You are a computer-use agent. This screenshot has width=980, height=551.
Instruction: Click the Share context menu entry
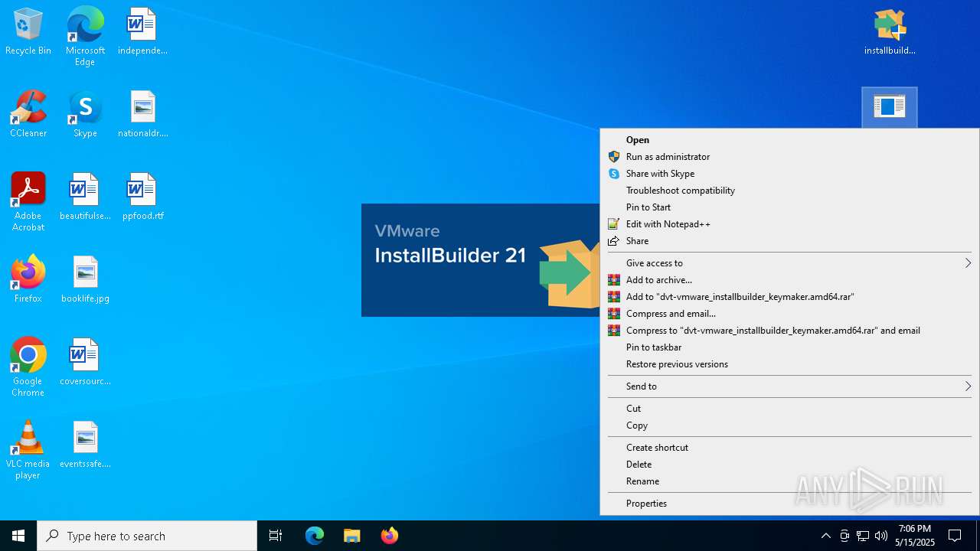click(789, 241)
